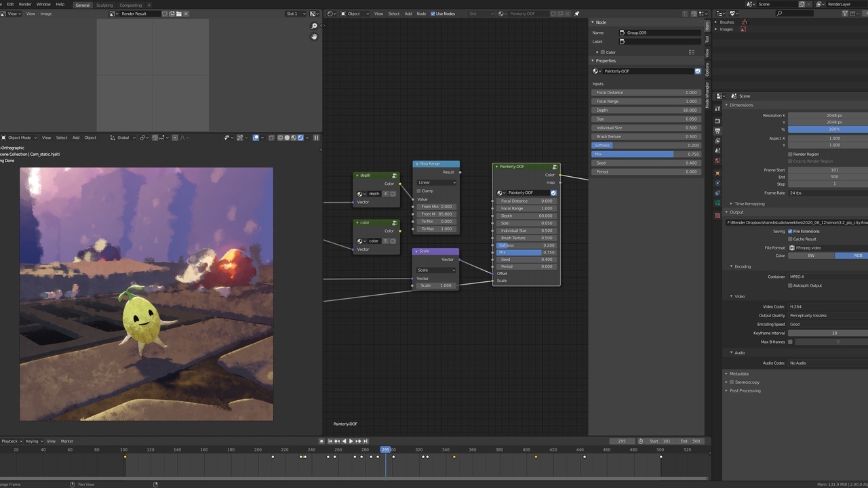
Task: Open the Tool properties wrench tab
Action: 717,108
